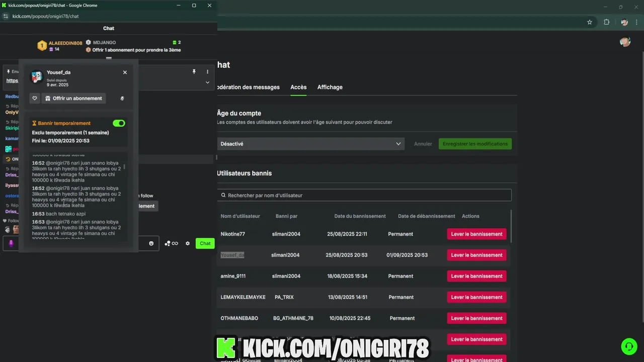Click the purple microphone icon in chat
Viewport: 644px width, 362px height.
pos(11,243)
